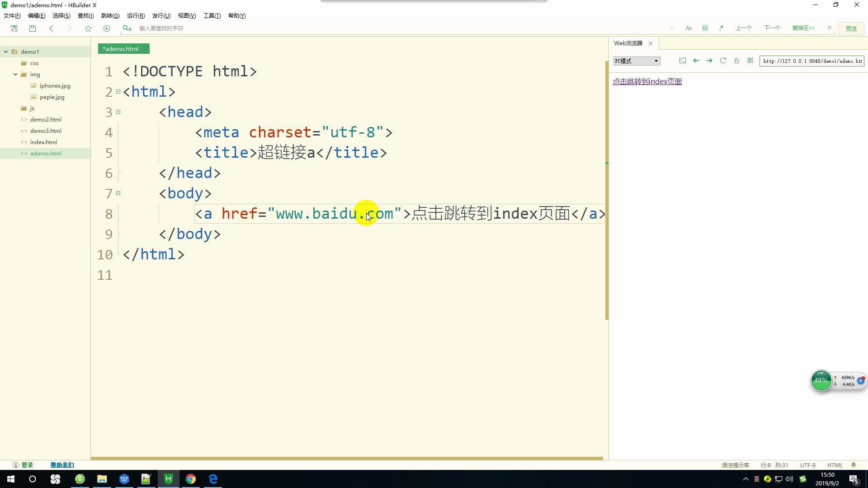Select the js folder
This screenshot has height=488, width=868.
[32, 108]
